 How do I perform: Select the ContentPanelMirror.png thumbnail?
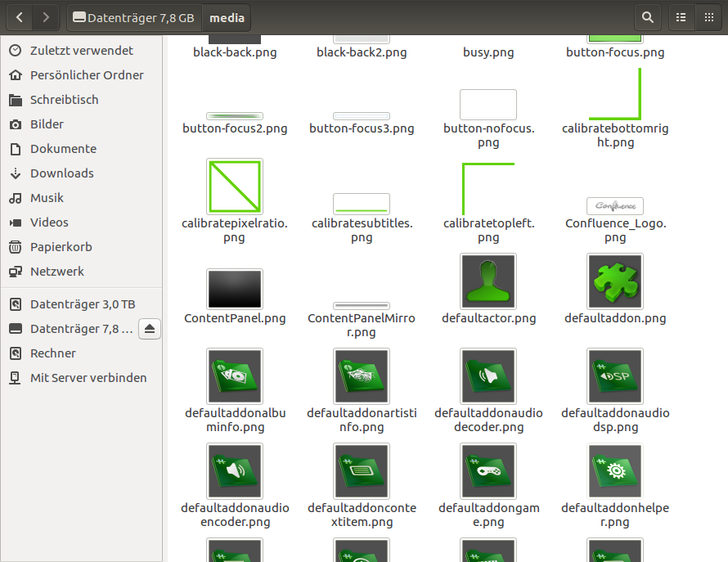[362, 306]
